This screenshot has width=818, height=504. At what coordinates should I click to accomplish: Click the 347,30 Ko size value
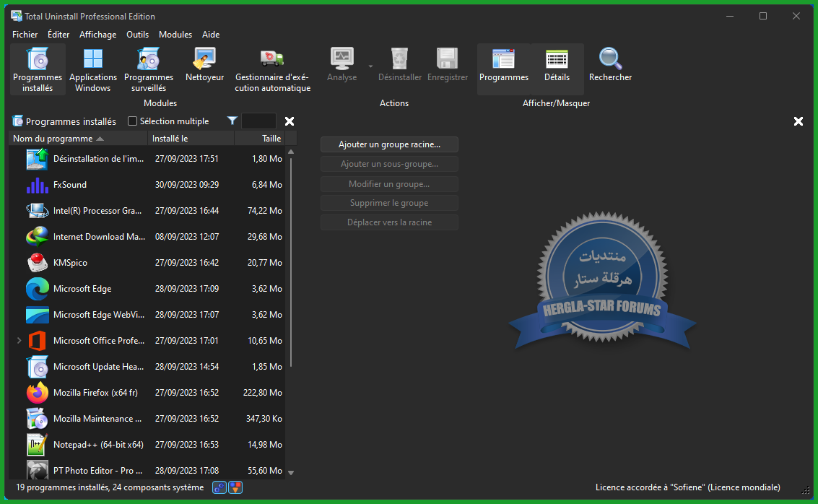264,419
